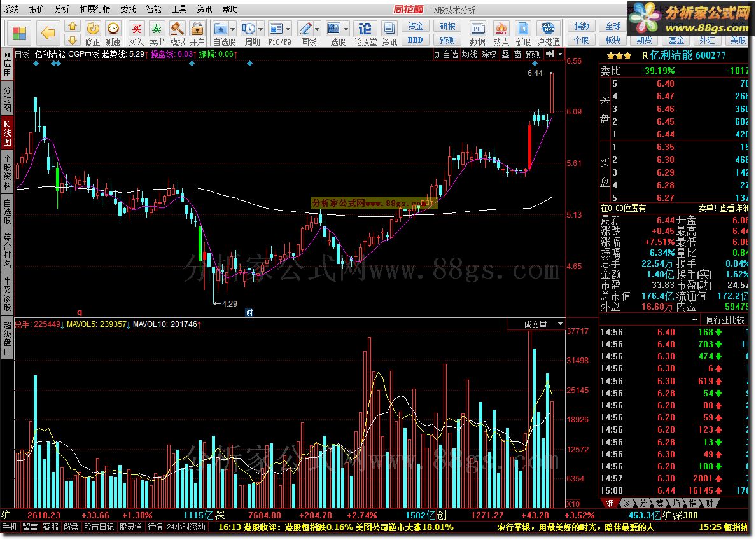Click the X10 volume scale label
Viewport: 756px width, 540px height.
(573, 504)
